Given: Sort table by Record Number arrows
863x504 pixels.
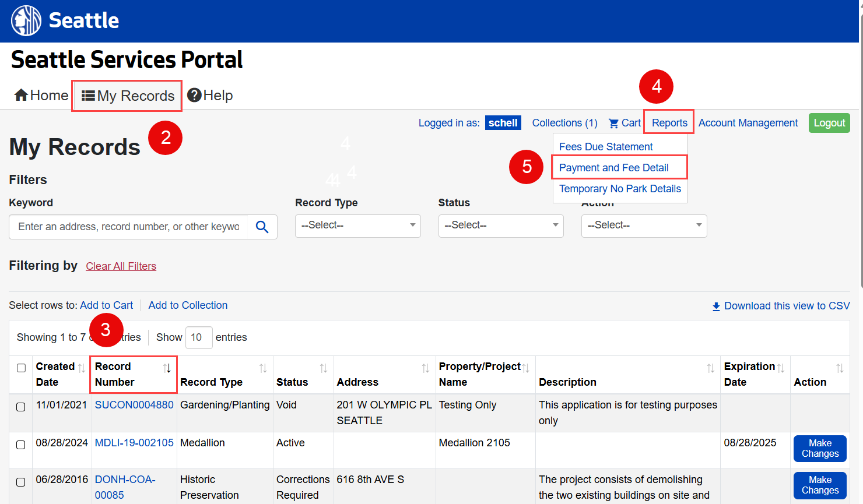Looking at the screenshot, I should click(x=167, y=368).
